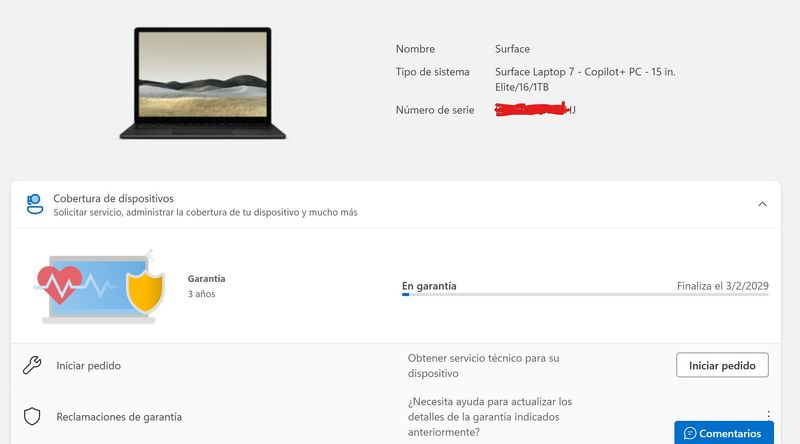
Task: Select the text 'Finaliza el 3/2/2029'
Action: coord(722,286)
